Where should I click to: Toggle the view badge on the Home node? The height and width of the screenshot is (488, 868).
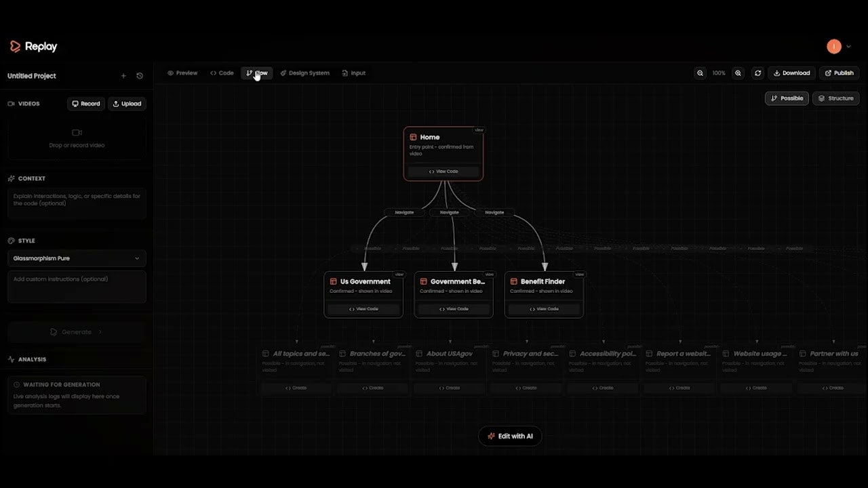pos(479,129)
